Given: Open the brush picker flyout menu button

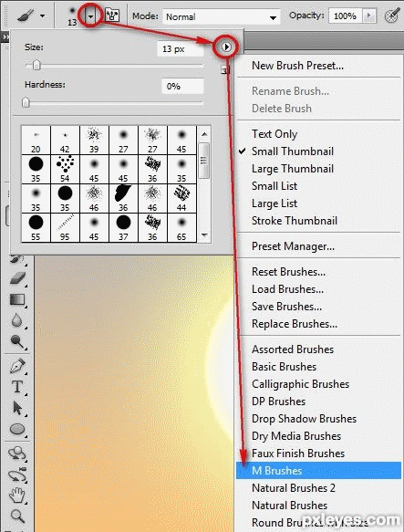Looking at the screenshot, I should point(226,47).
